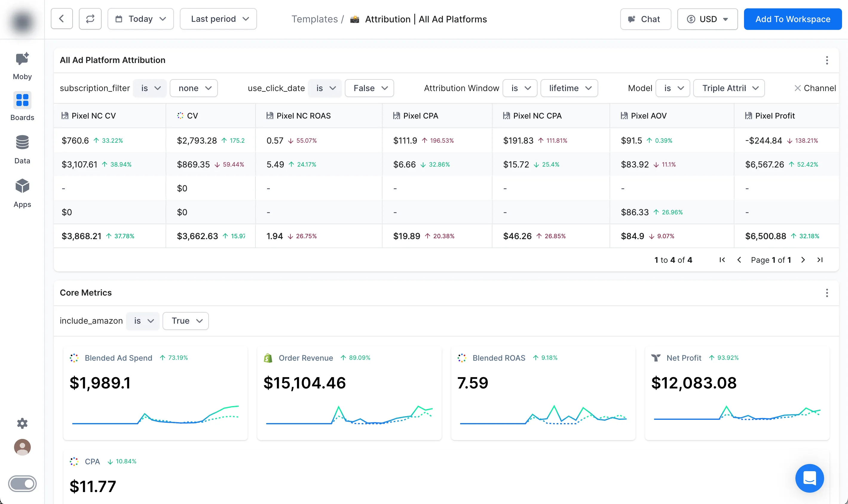Click the Templates breadcrumb link
This screenshot has height=504, width=848.
[314, 19]
